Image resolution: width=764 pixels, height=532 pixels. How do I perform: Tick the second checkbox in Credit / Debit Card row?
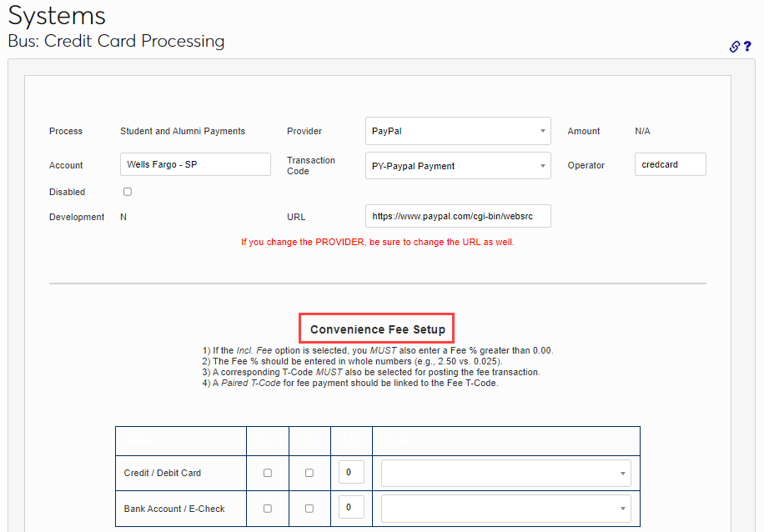(309, 473)
